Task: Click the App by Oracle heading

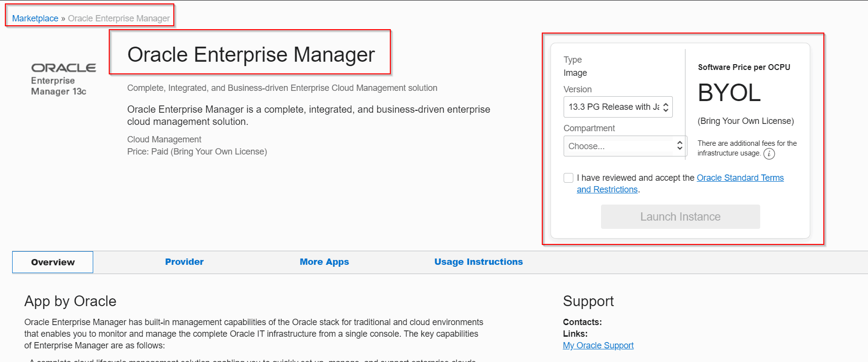Action: tap(70, 301)
